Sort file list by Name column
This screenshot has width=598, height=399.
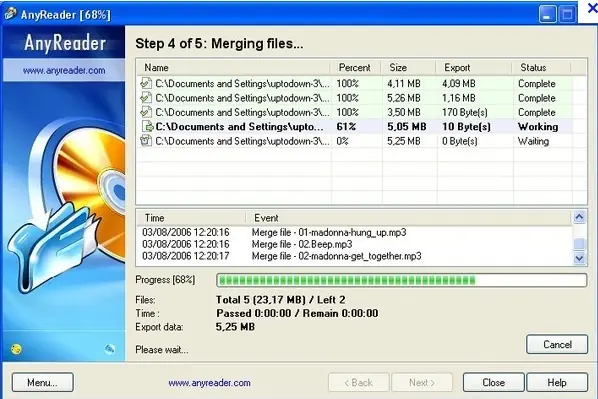[x=233, y=68]
